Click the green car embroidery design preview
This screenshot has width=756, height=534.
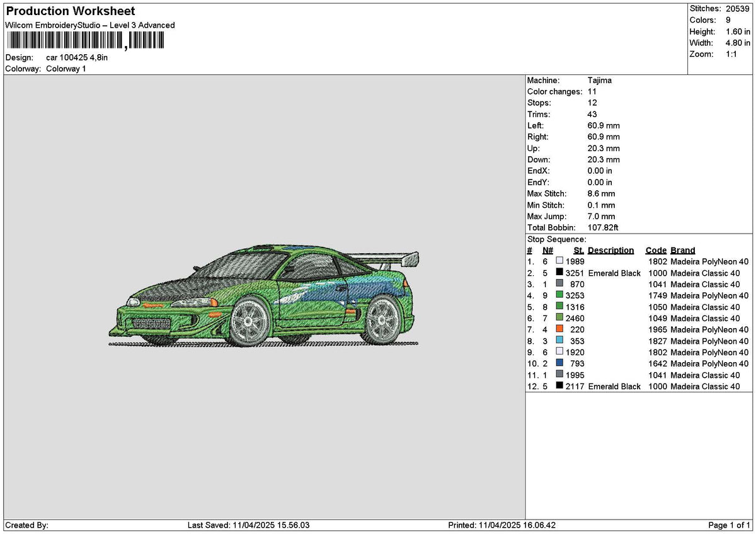click(265, 296)
